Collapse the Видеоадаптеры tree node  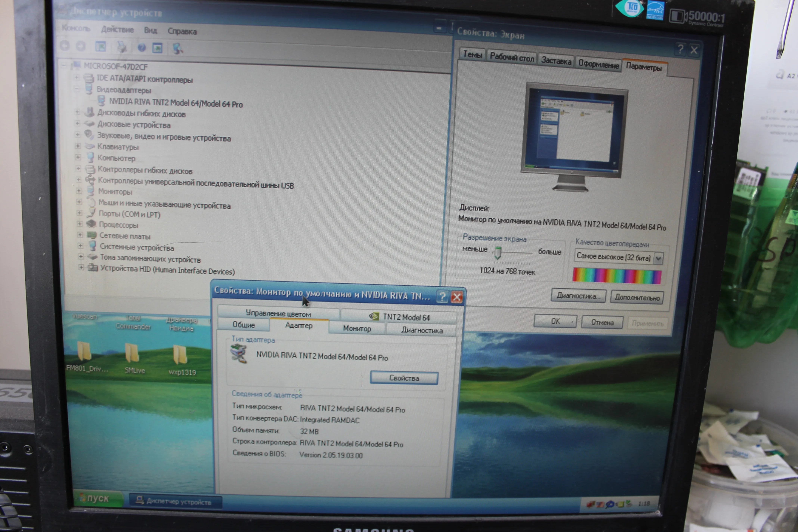coord(77,89)
